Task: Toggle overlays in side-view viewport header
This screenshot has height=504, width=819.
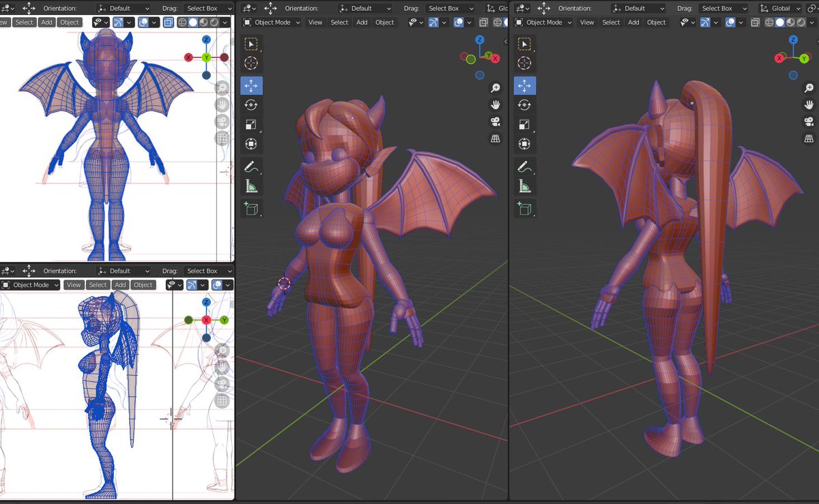Action: pyautogui.click(x=218, y=285)
